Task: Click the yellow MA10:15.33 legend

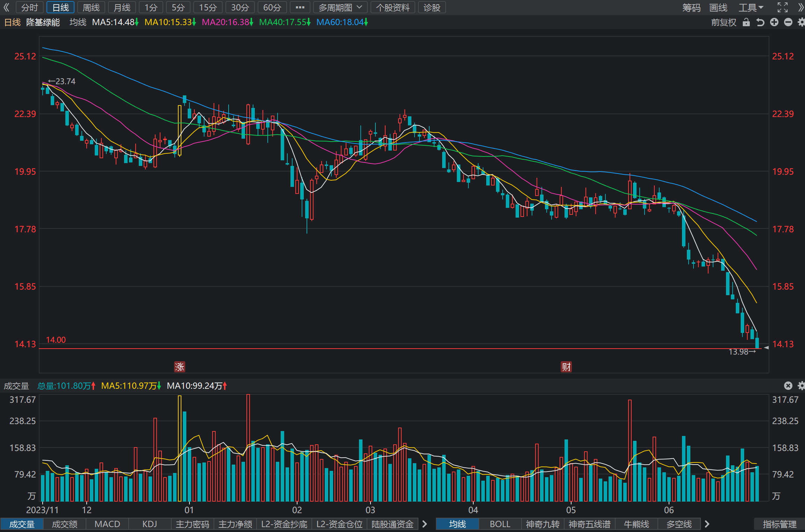Action: [x=170, y=22]
